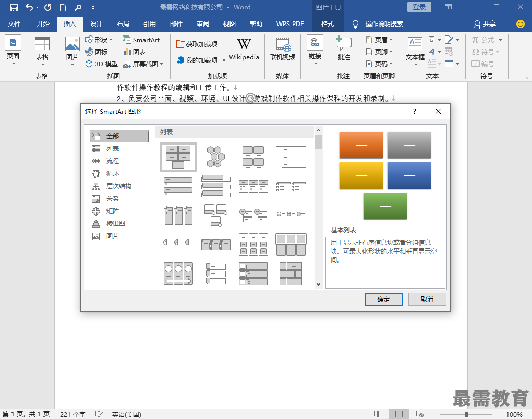
Task: Open the WPS PDF tab
Action: pyautogui.click(x=290, y=24)
